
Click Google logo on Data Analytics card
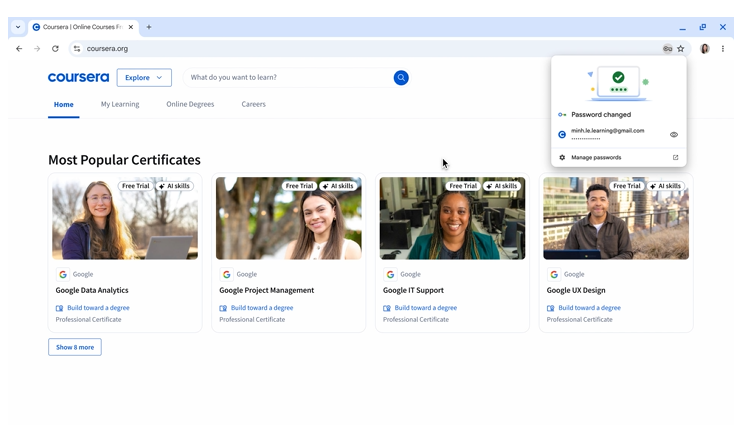click(x=63, y=274)
